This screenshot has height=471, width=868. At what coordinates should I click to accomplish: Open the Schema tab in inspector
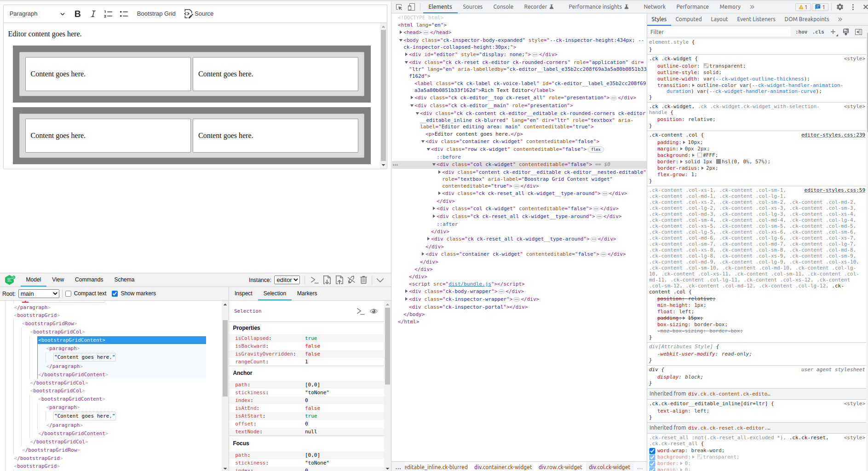point(124,280)
